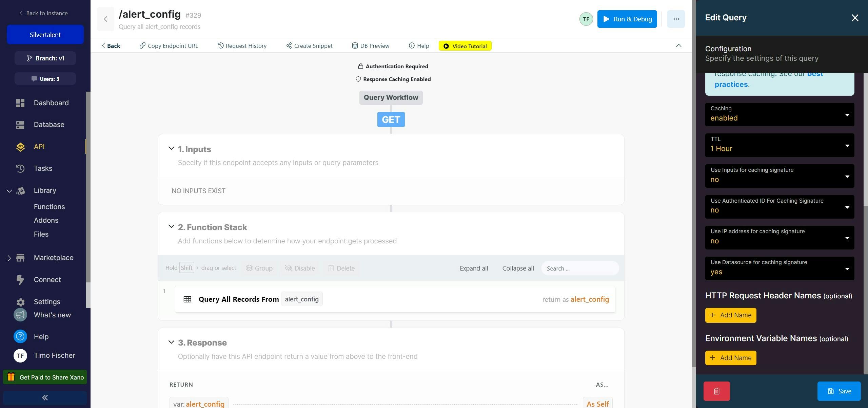The image size is (868, 408).
Task: Click the TF collaborator avatar
Action: (x=586, y=19)
